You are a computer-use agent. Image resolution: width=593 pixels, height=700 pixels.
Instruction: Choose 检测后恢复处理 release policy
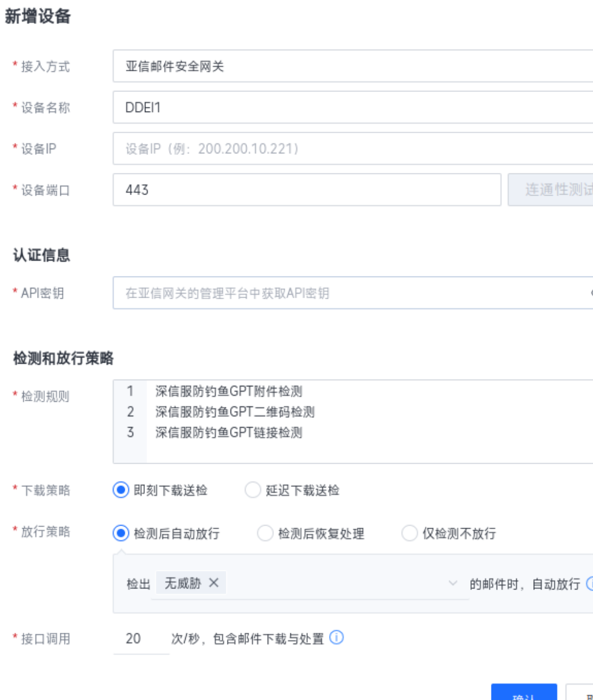[265, 533]
